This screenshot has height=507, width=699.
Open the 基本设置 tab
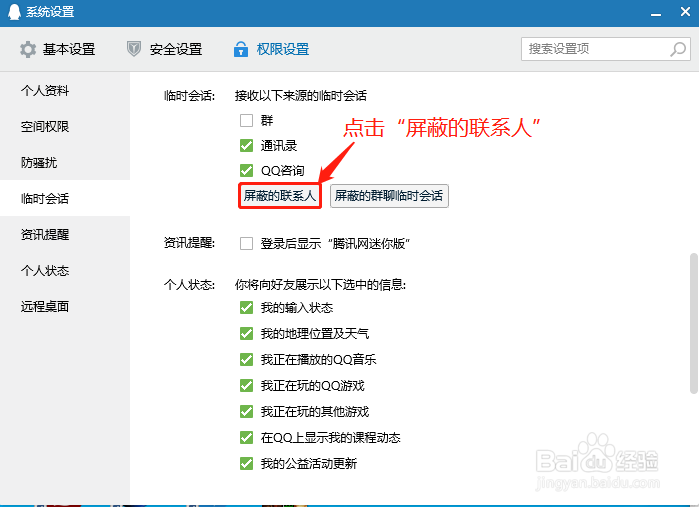pyautogui.click(x=58, y=49)
